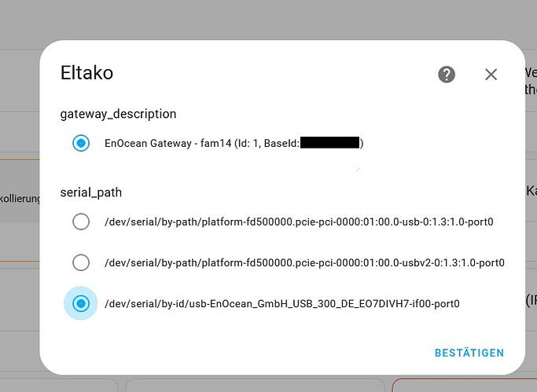
Task: Click the dimmed 'Ka' text at right edge
Action: click(531, 191)
